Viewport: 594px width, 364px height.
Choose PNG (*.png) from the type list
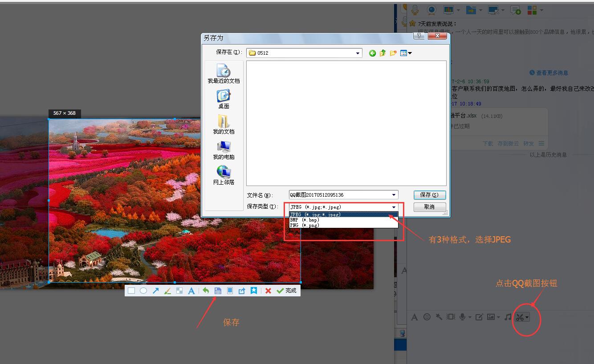click(x=305, y=225)
